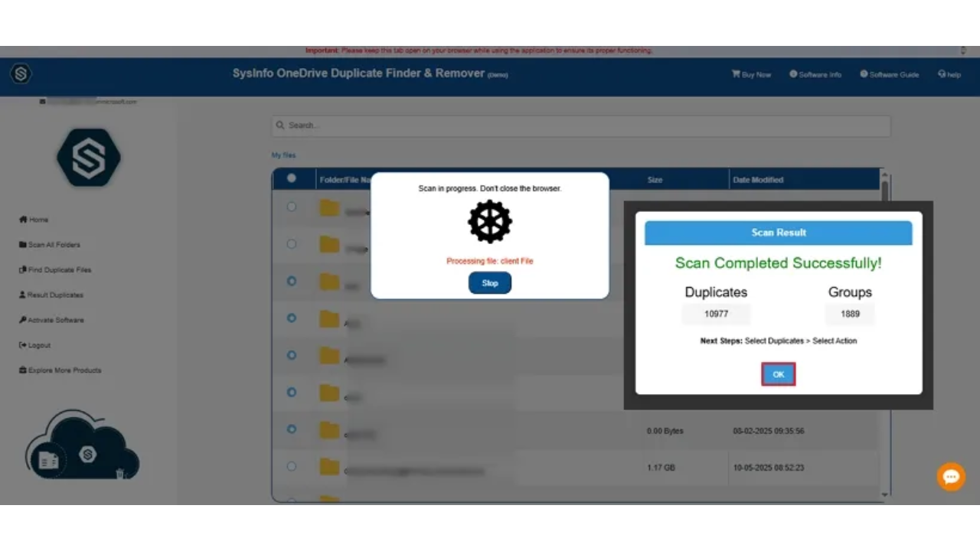Click the Next Steps instruction text
Screen dimensions: 980x551
pyautogui.click(x=779, y=341)
